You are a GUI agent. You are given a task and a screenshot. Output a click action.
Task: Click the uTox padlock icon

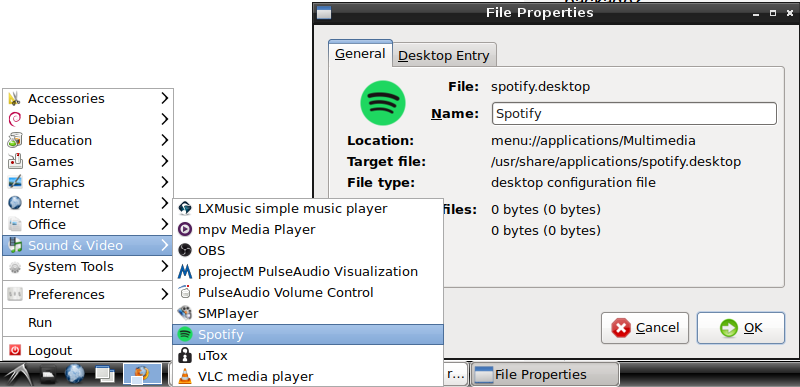click(x=184, y=355)
